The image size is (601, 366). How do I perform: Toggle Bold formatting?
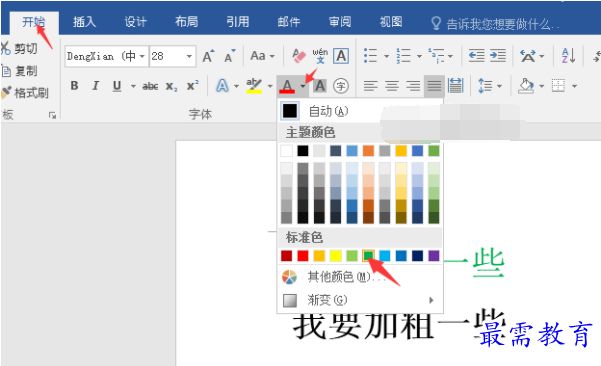[x=74, y=85]
